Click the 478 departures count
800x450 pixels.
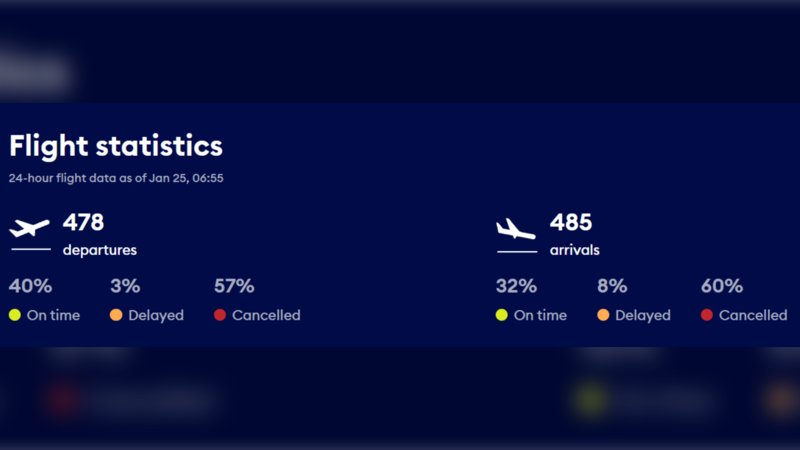click(83, 222)
